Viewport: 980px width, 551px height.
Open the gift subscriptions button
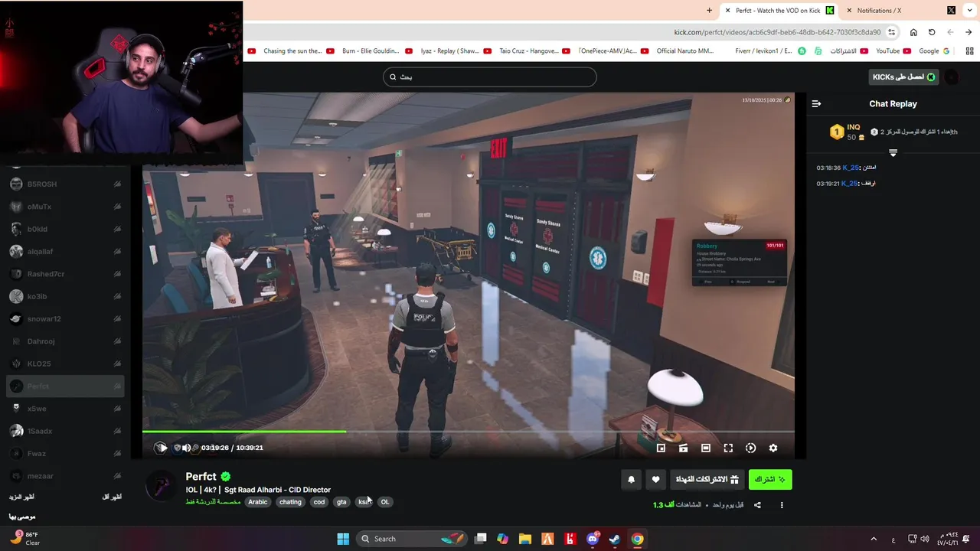[x=707, y=479]
